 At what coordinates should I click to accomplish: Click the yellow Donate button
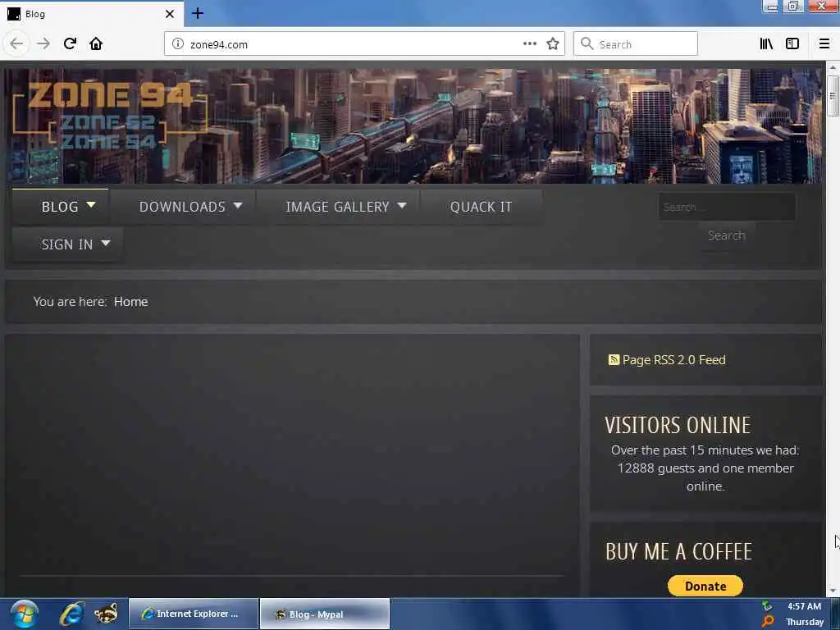[705, 586]
